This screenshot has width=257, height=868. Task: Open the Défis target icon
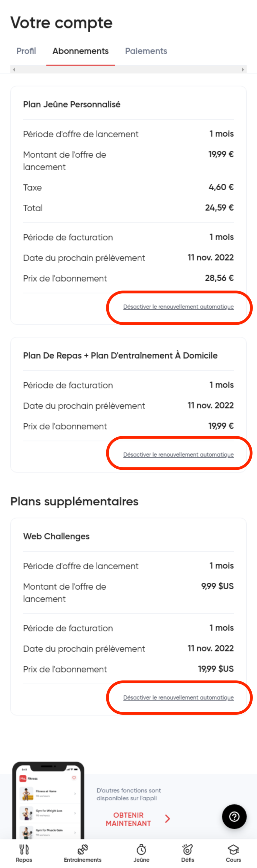(x=188, y=850)
